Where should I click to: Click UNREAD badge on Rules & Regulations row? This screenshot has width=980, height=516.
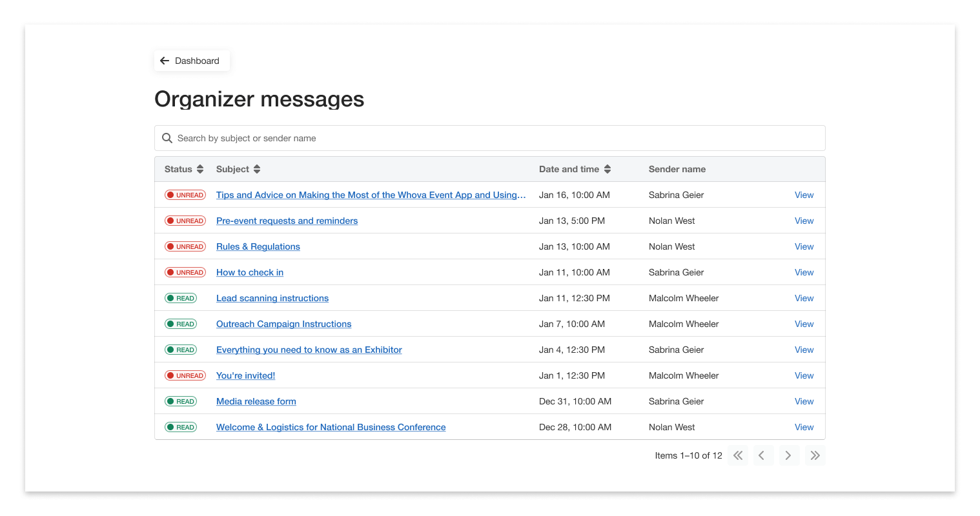(x=185, y=246)
